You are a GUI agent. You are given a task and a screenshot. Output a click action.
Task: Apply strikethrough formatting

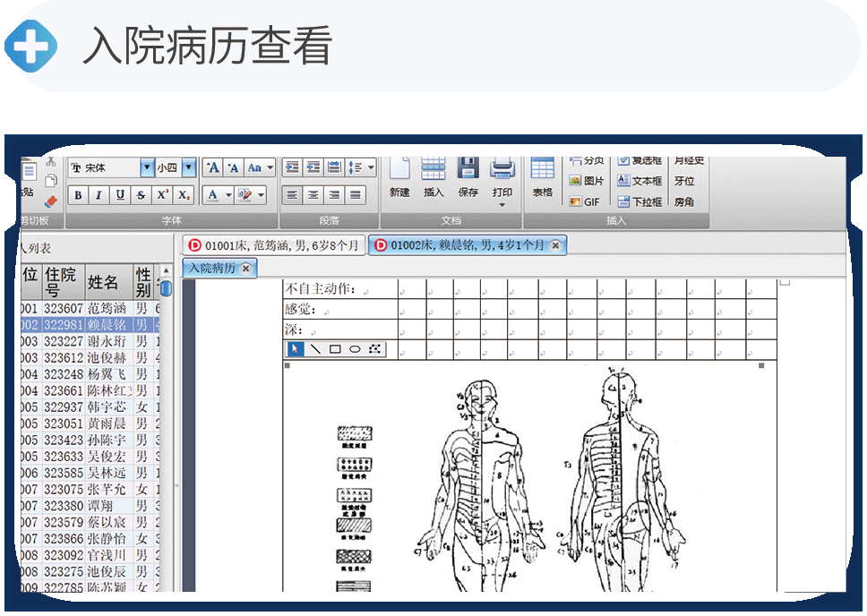(141, 195)
